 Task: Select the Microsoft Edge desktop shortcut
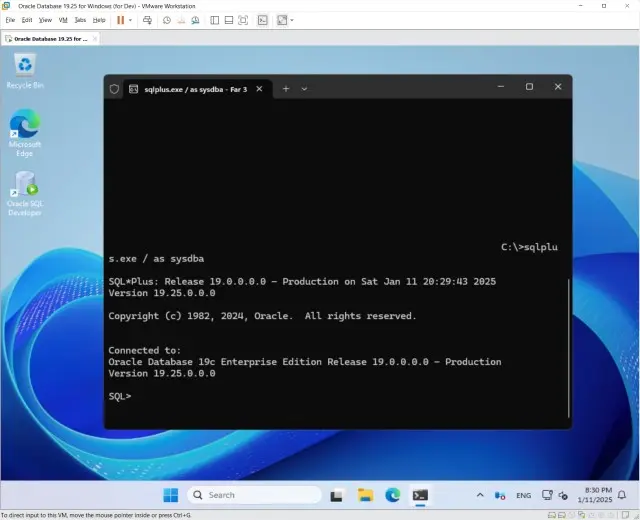coord(24,133)
